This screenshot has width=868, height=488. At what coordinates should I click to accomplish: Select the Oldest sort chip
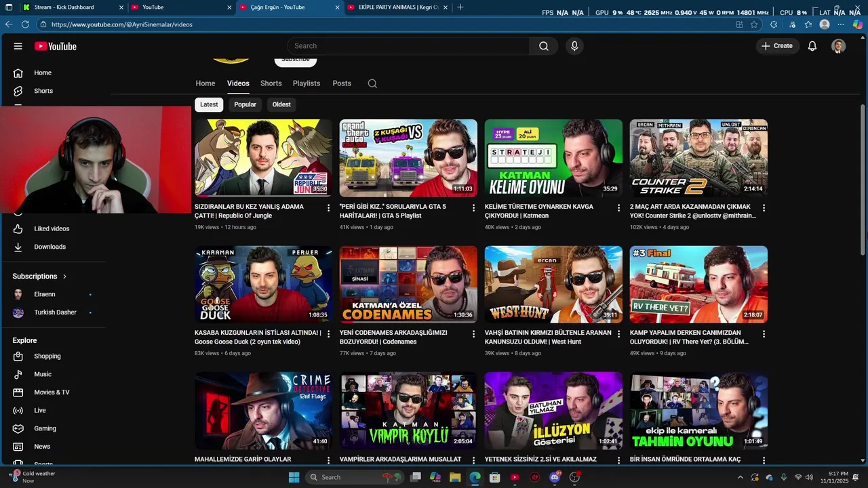[281, 104]
